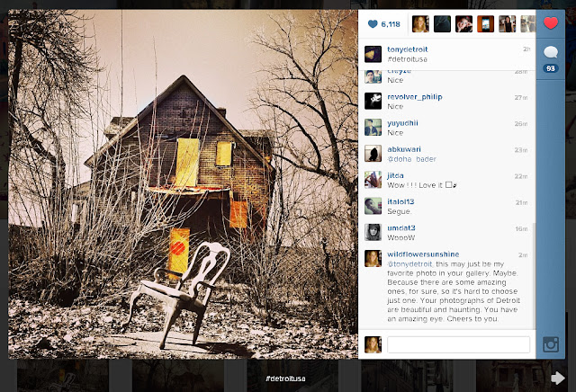
Task: Click revolver_philip's avatar icon
Action: [373, 101]
